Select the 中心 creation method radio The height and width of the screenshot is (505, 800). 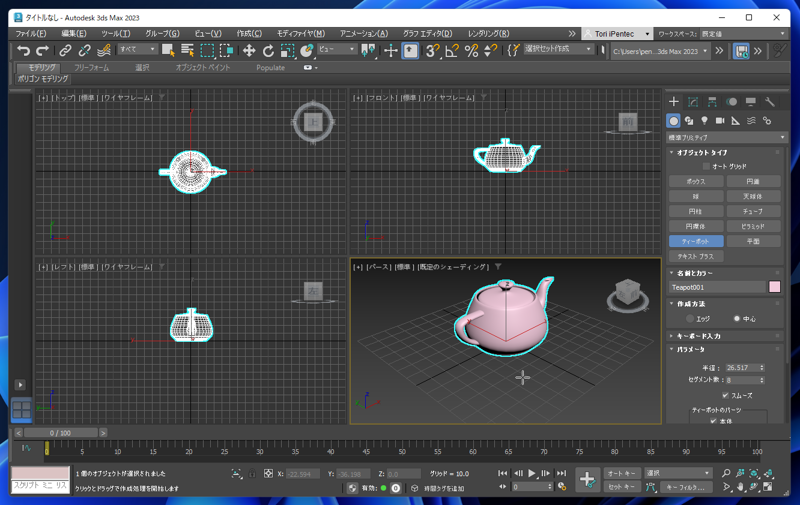[736, 319]
